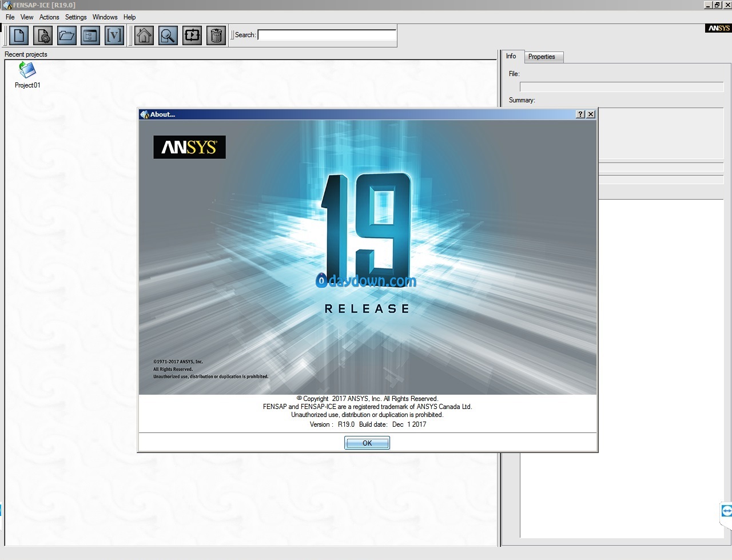Viewport: 732px width, 560px height.
Task: Open the View menu
Action: 27,17
